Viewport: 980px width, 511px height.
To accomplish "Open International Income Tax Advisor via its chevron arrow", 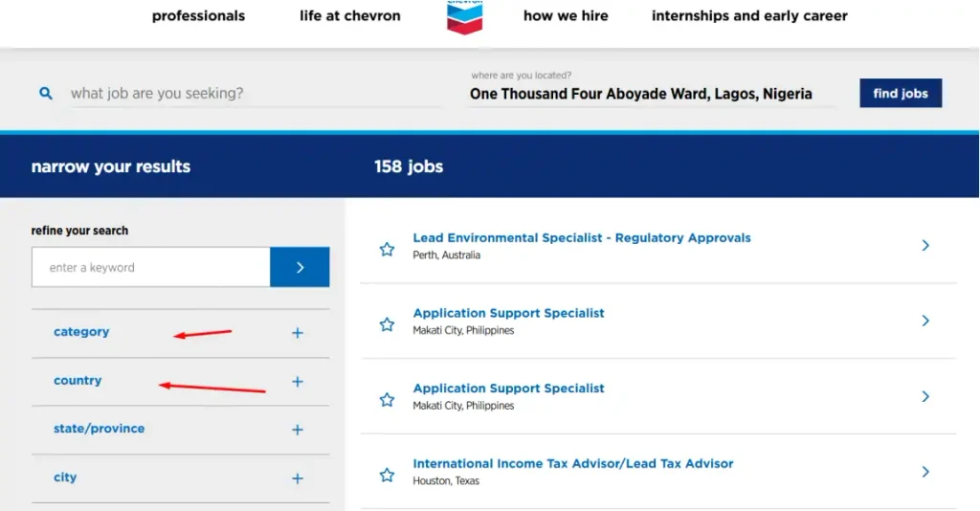I will coord(925,472).
